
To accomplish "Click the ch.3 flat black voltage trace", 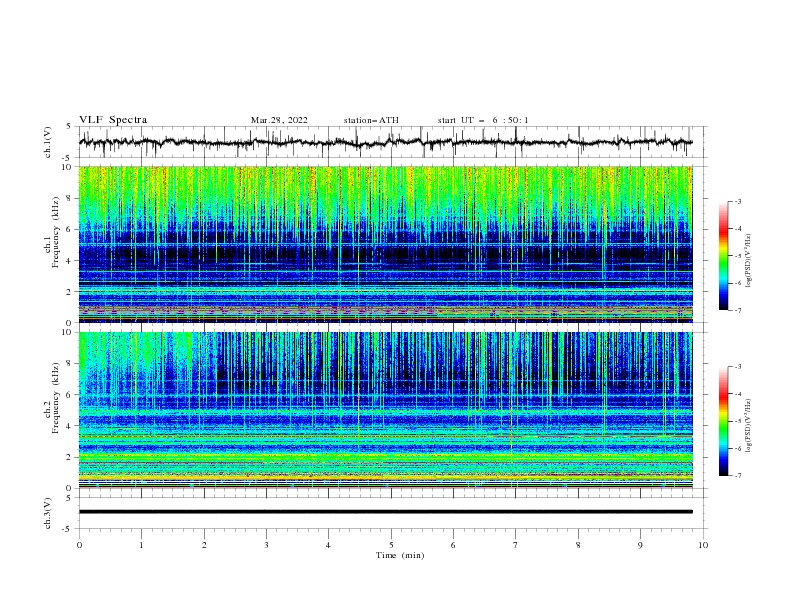I will 385,512.
